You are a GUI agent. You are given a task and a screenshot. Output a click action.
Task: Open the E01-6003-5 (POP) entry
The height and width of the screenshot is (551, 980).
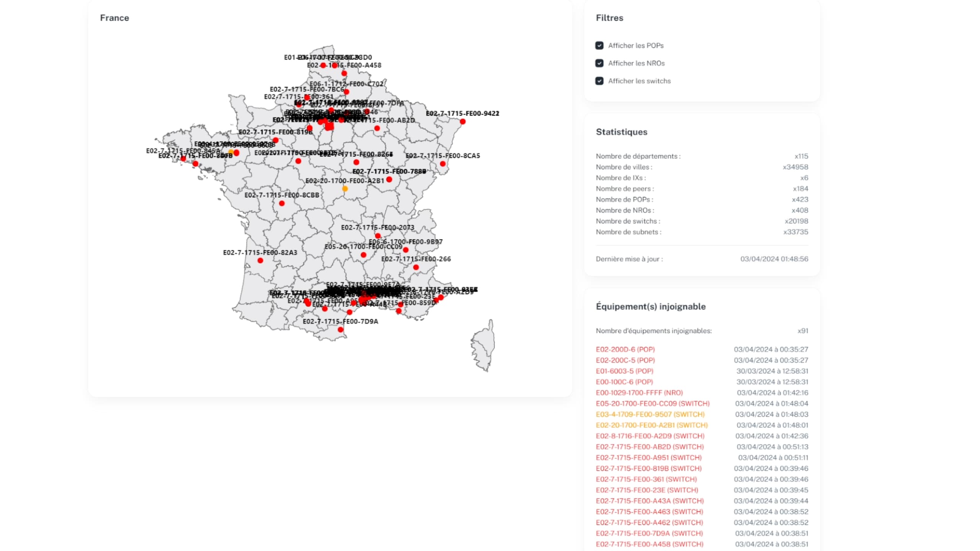(x=624, y=371)
